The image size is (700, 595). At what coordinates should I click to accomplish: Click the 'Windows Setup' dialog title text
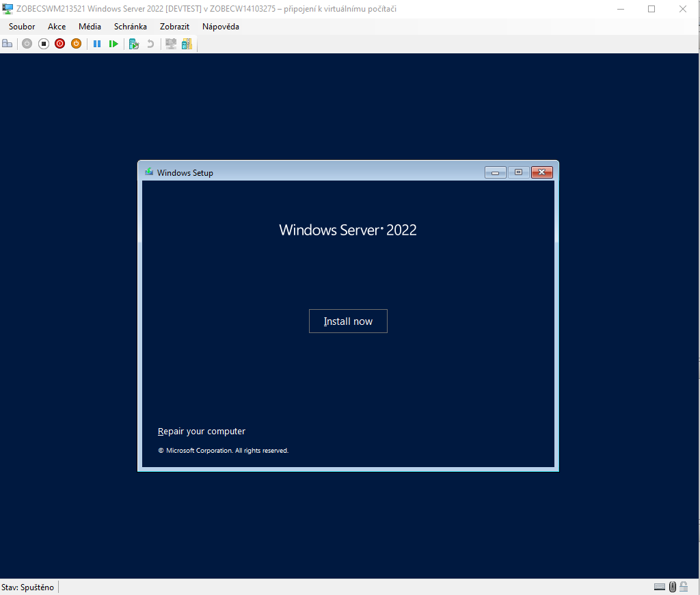click(x=185, y=173)
